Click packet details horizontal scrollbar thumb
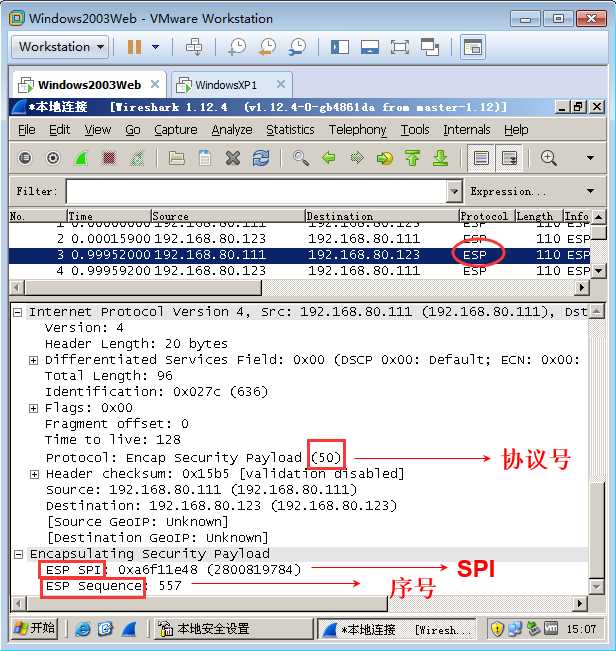Image resolution: width=616 pixels, height=651 pixels. click(207, 604)
